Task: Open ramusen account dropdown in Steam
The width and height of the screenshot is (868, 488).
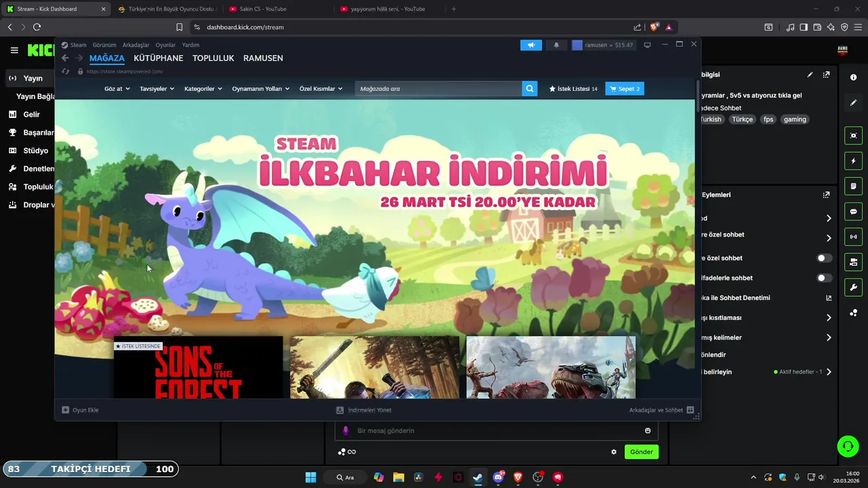Action: [603, 45]
